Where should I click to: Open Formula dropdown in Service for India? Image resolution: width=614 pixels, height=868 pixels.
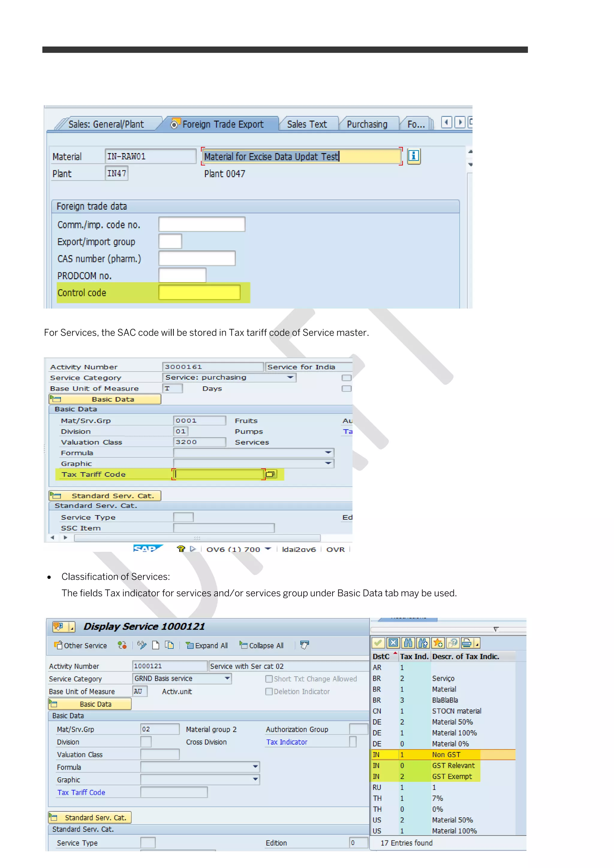click(x=328, y=452)
